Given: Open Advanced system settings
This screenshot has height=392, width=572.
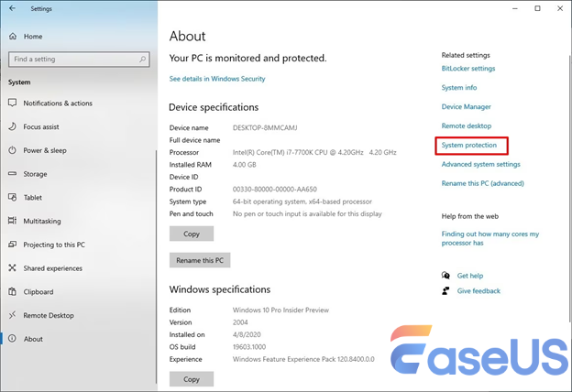Looking at the screenshot, I should [481, 164].
